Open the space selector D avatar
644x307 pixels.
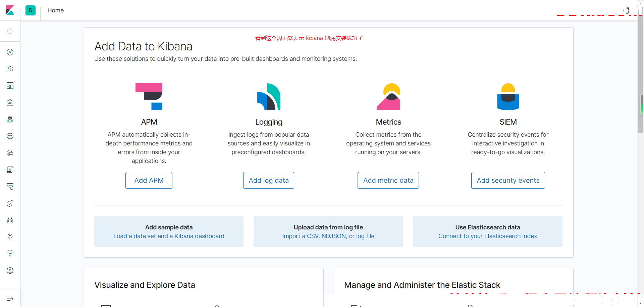[31, 10]
